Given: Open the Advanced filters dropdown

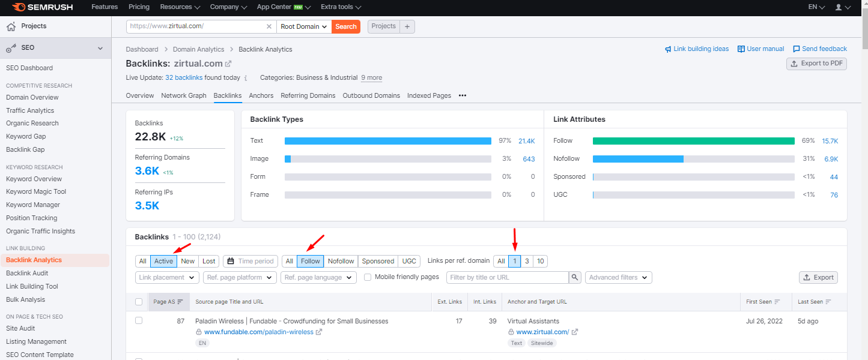Looking at the screenshot, I should [x=619, y=277].
